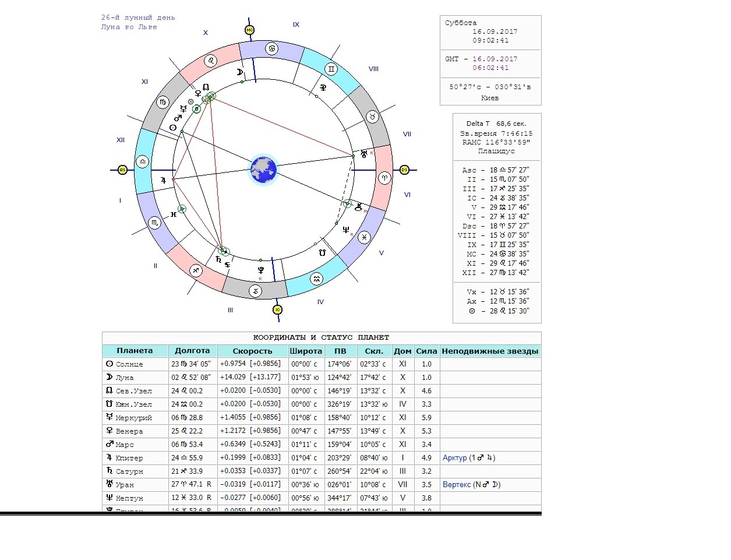This screenshot has width=731, height=560.
Task: Click the Суббота day label
Action: (461, 23)
